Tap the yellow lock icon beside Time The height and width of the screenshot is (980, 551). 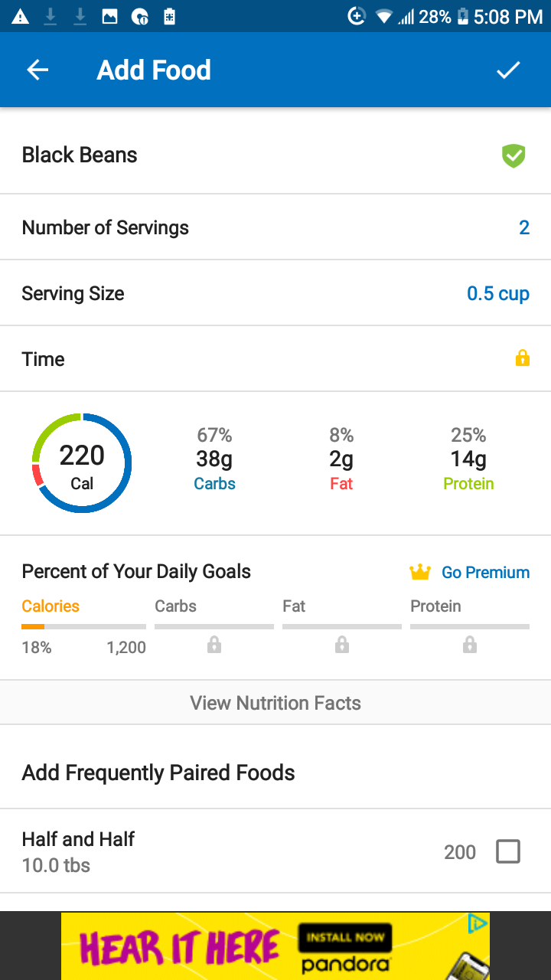coord(523,358)
